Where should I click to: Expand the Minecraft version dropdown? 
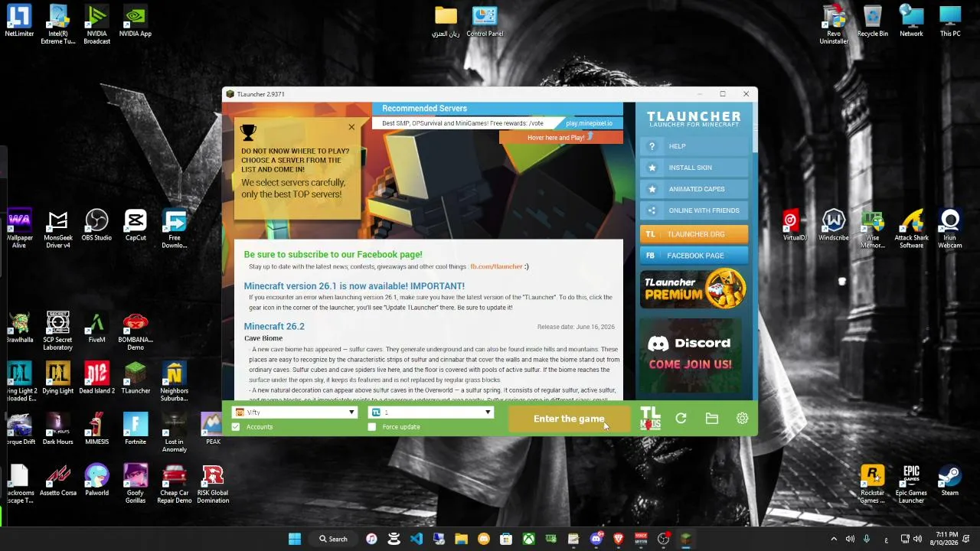pos(431,412)
